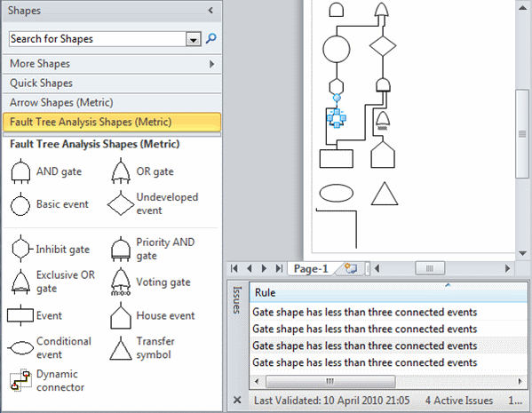This screenshot has width=532, height=413.
Task: Select the triangle transfer symbol on canvas
Action: 385,194
